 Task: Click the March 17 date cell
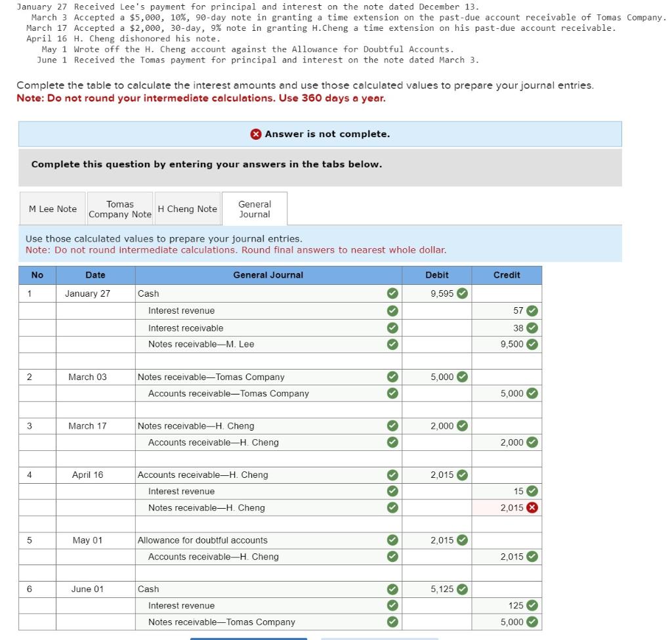coord(96,425)
